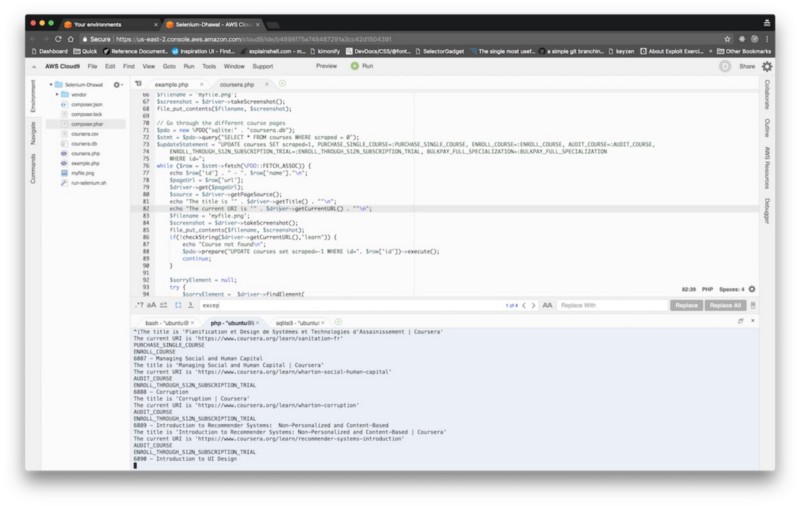
Task: Toggle whole word search option
Action: pyautogui.click(x=164, y=305)
